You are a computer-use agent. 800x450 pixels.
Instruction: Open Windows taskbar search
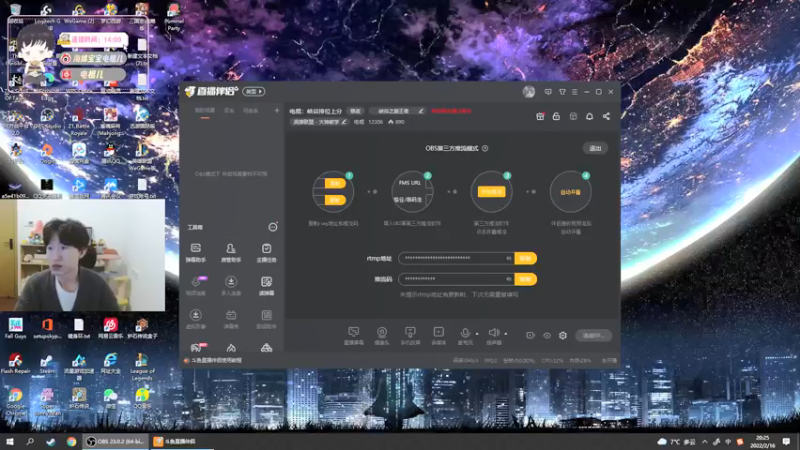point(30,441)
